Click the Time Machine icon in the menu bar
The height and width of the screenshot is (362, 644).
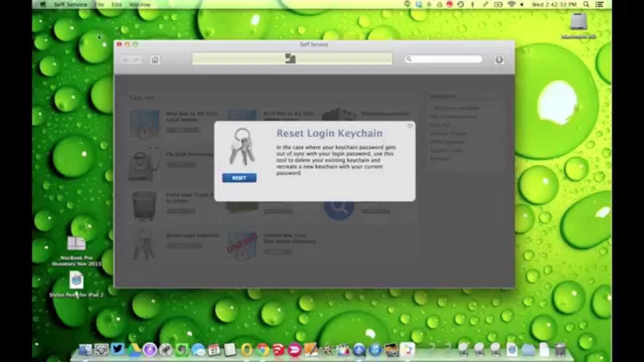click(460, 5)
